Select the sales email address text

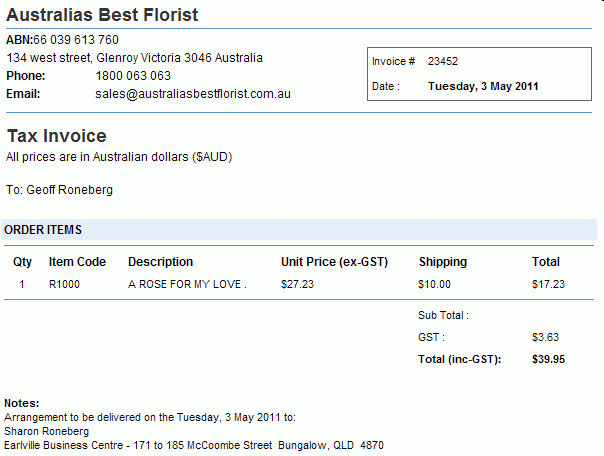(x=193, y=94)
